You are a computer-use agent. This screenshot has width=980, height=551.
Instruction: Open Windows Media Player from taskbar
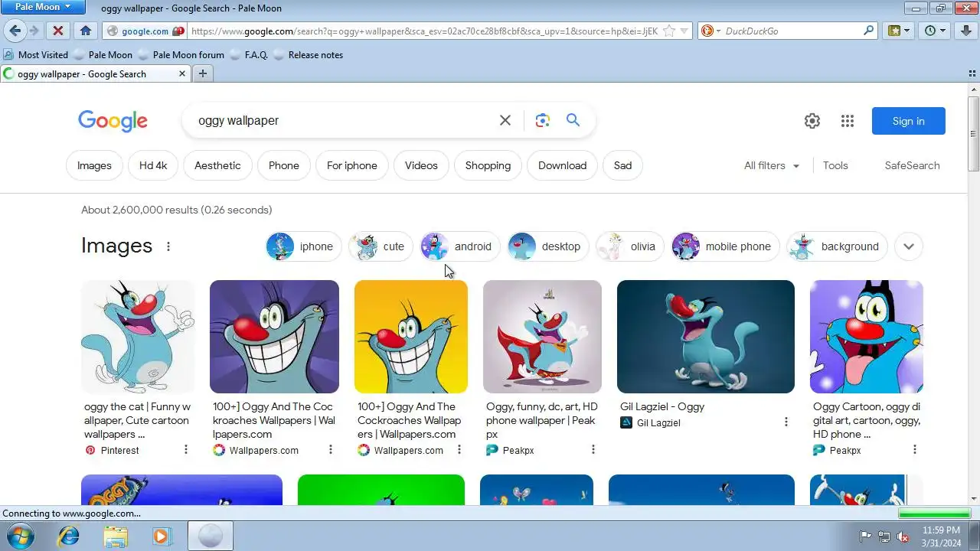coord(162,536)
